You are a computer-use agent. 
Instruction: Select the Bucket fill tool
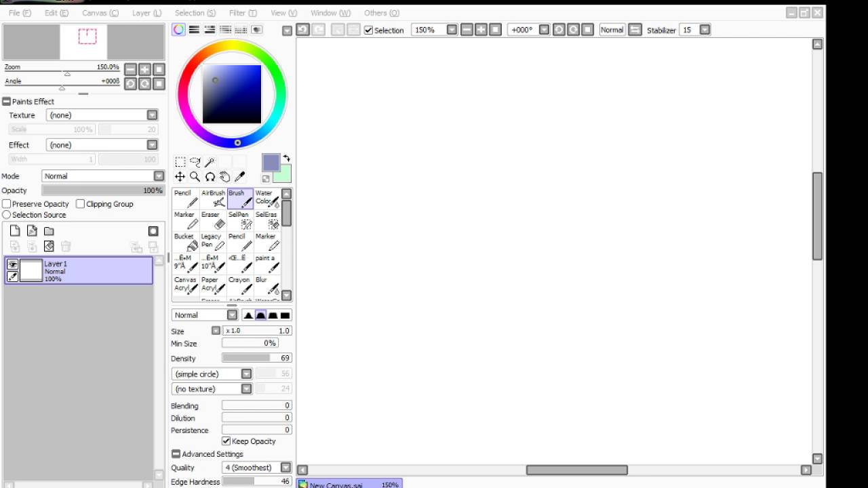click(185, 242)
